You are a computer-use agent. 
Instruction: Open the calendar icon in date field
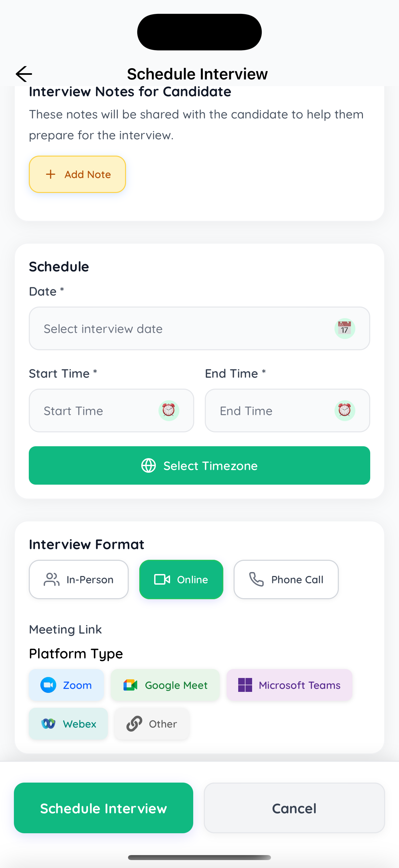tap(344, 328)
